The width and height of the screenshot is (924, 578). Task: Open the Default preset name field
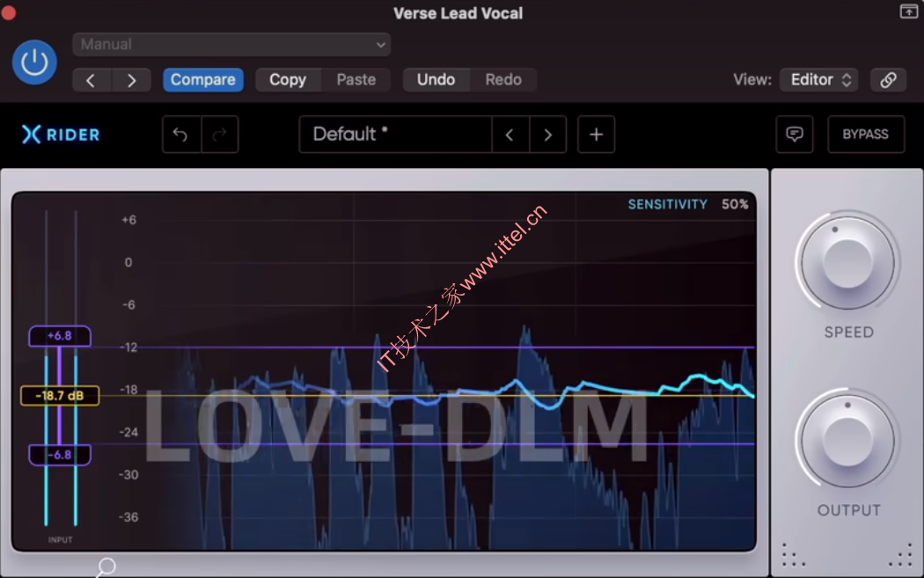[395, 135]
